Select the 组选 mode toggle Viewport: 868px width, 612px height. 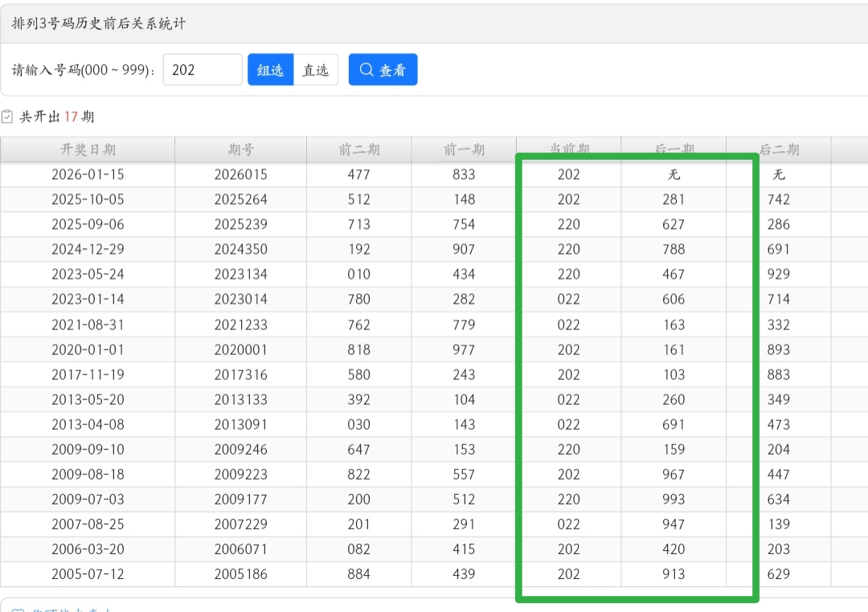(270, 70)
